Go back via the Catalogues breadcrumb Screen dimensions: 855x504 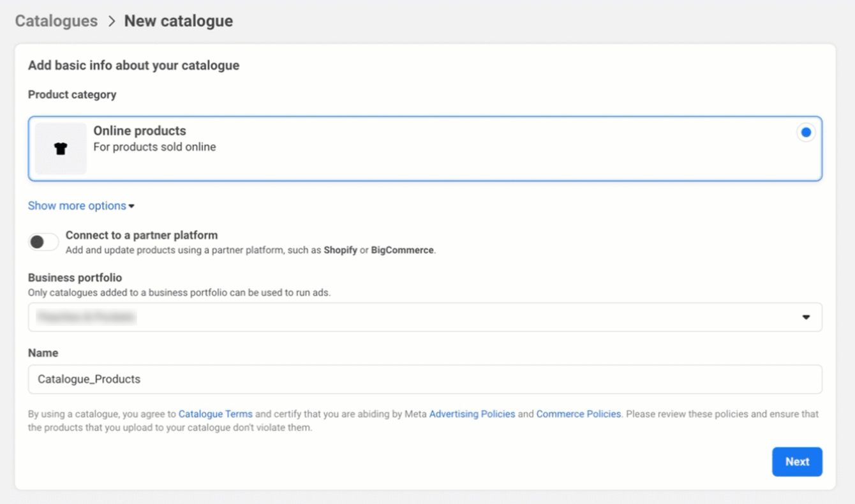pyautogui.click(x=56, y=20)
